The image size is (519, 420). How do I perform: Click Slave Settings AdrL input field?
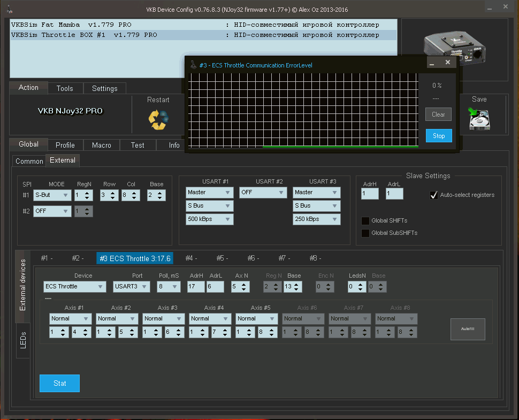(394, 194)
